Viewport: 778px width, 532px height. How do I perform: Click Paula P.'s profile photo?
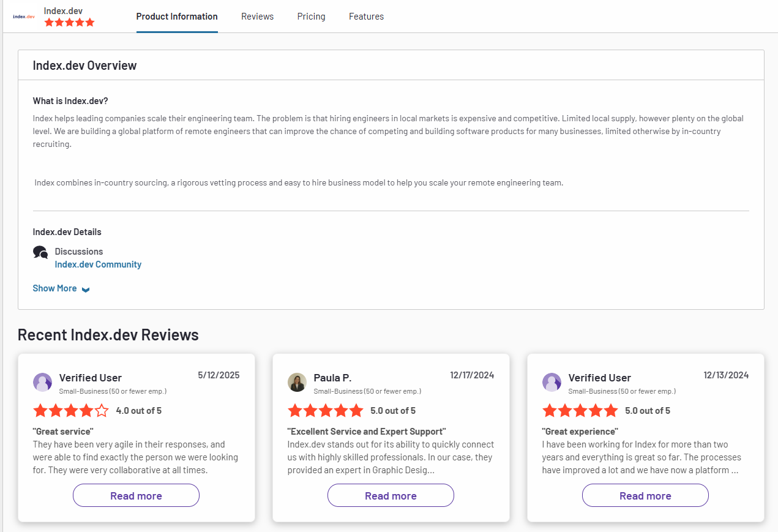[297, 383]
